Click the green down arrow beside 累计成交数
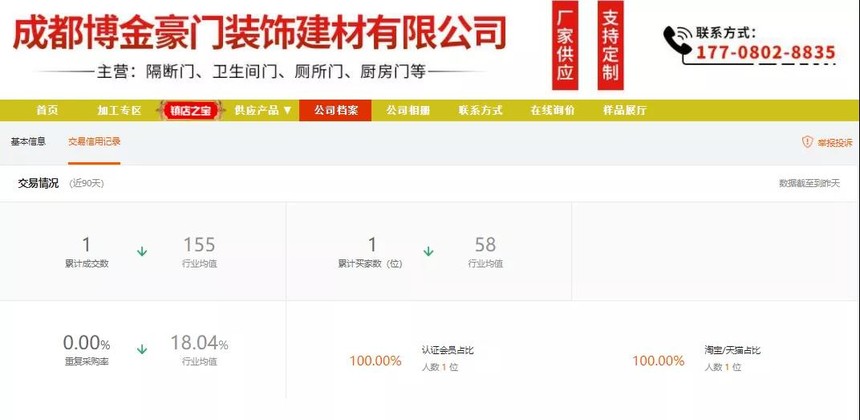The width and height of the screenshot is (860, 420). [x=142, y=252]
